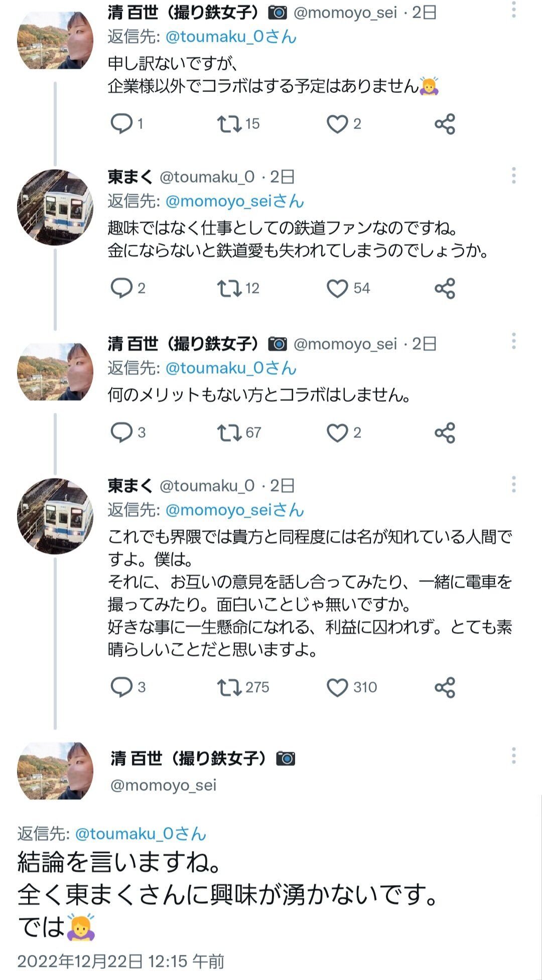Viewport: 542px width, 980px height.
Task: Like the tweet with 54 likes
Action: tap(337, 288)
